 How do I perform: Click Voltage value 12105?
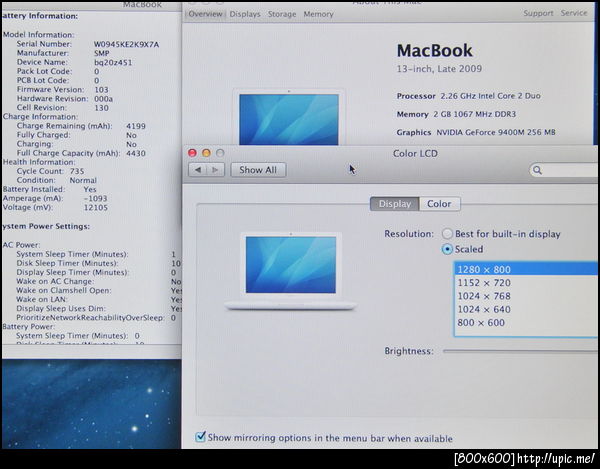(96, 208)
